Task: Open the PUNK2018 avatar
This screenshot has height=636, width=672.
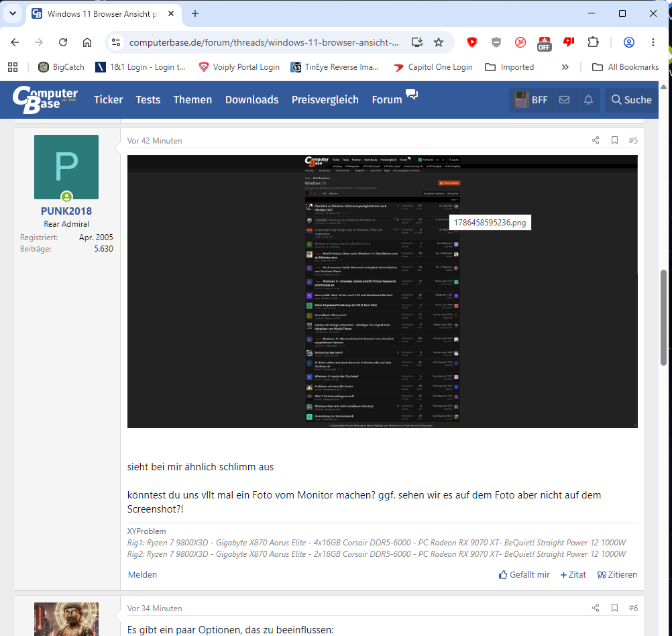Action: point(66,167)
